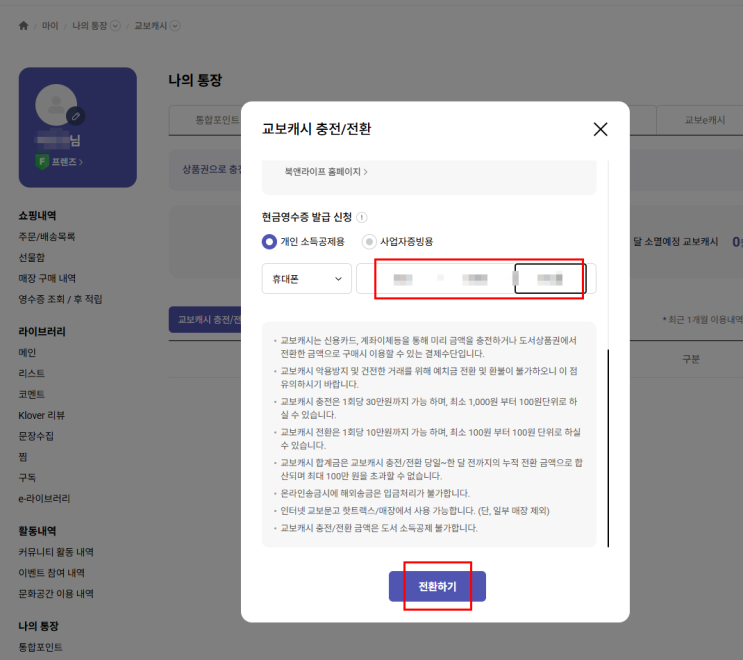
Task: Click 마이 in breadcrumb
Action: [50, 26]
